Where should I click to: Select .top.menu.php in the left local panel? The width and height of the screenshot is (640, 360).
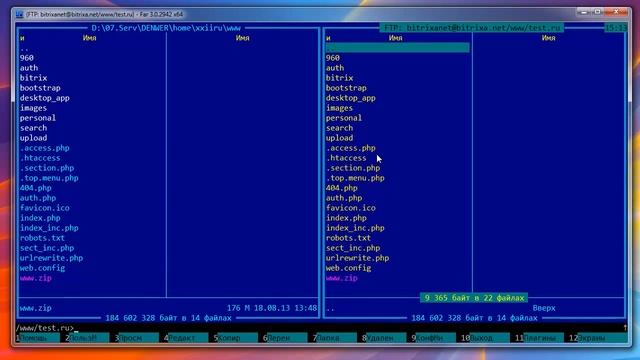point(49,178)
